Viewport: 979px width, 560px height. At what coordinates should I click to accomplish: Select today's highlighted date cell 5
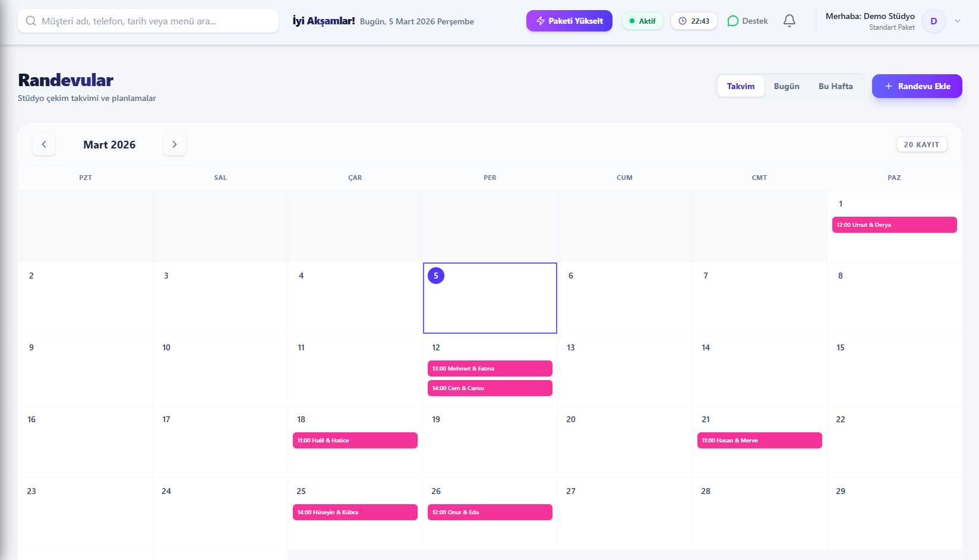pyautogui.click(x=489, y=298)
